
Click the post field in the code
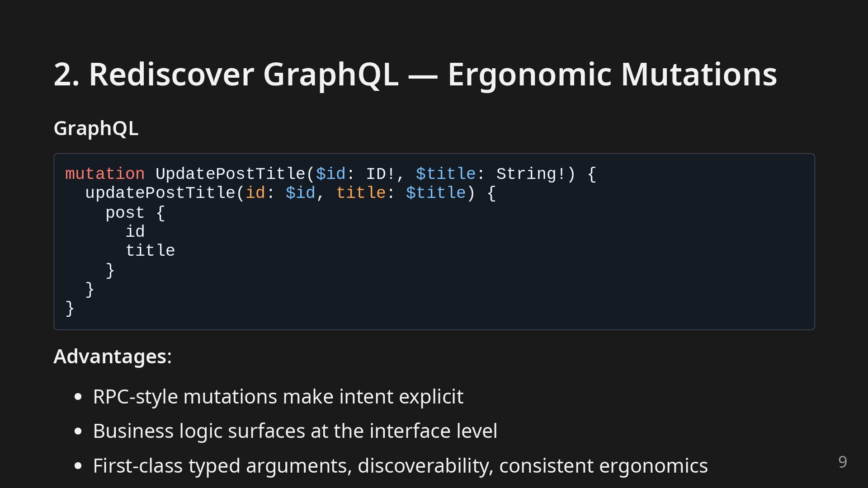pos(125,213)
